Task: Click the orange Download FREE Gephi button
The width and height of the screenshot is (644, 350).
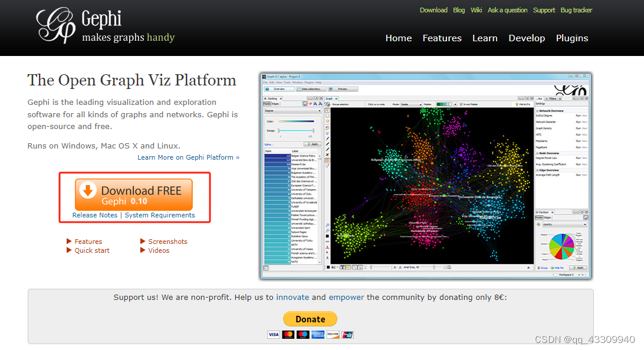Action: pos(133,194)
